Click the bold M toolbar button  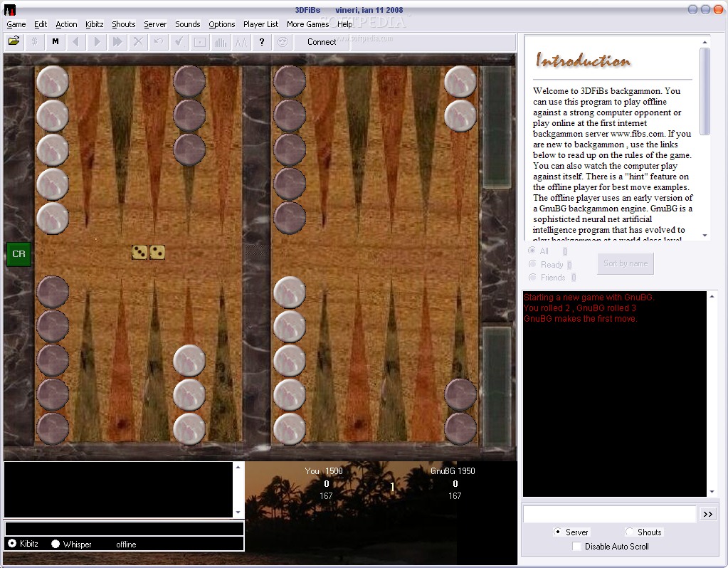point(56,42)
